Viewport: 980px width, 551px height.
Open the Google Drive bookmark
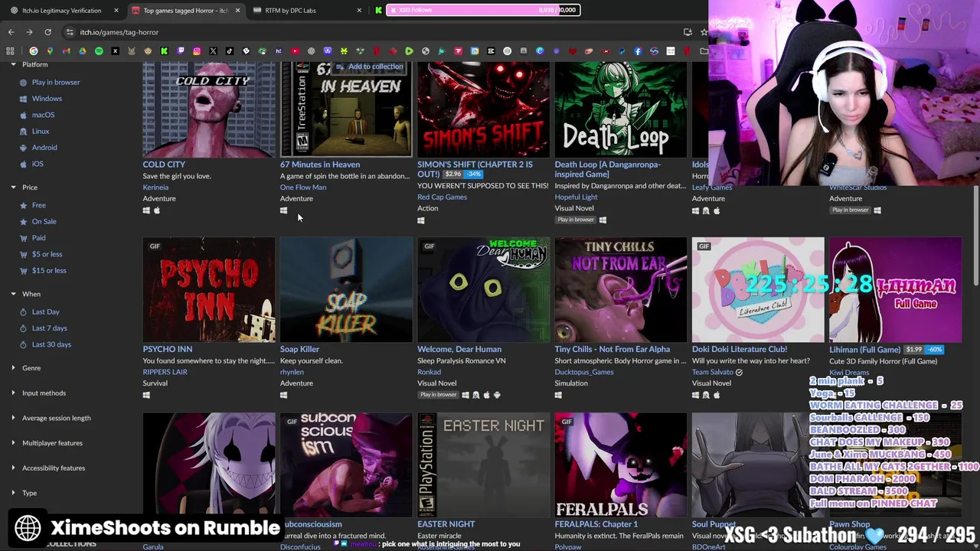tap(83, 51)
